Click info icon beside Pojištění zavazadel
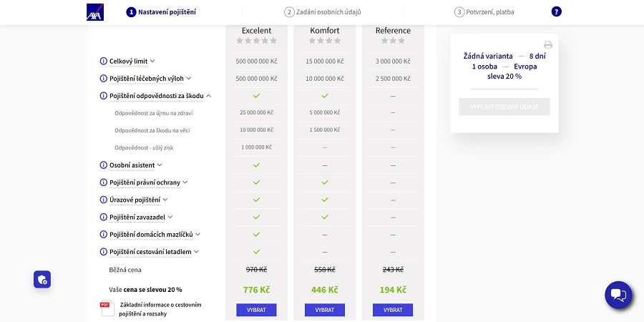The image size is (644, 322). pos(104,217)
